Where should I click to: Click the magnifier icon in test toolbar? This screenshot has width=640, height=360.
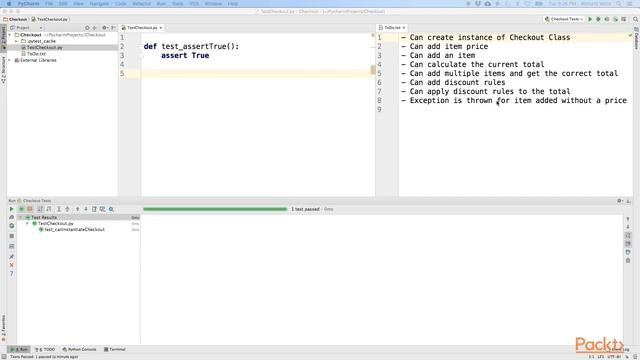pos(111,209)
